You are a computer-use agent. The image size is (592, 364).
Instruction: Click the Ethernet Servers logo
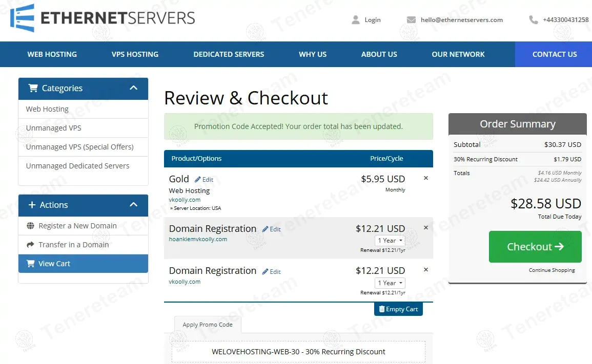(103, 18)
